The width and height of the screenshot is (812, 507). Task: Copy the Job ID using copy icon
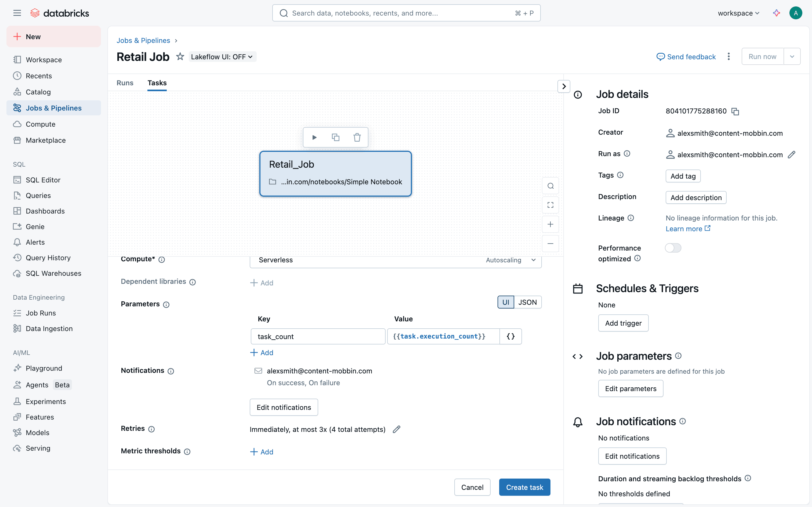[735, 111]
